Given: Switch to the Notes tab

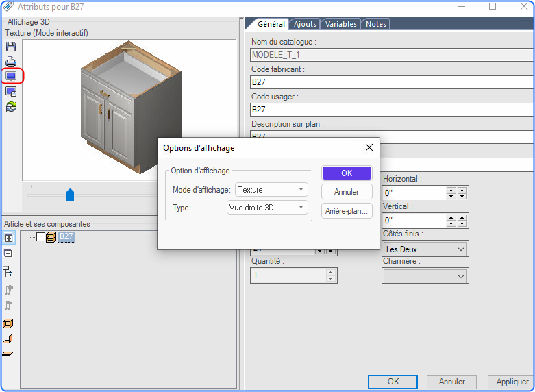Looking at the screenshot, I should coord(375,24).
